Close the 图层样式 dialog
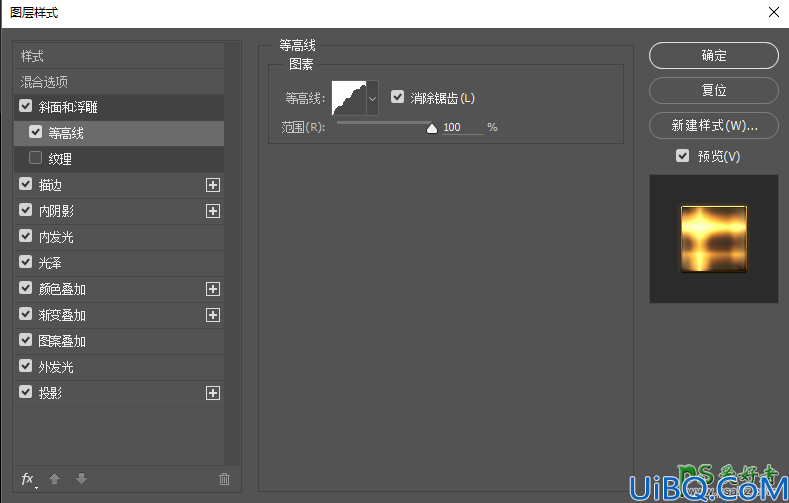 774,12
